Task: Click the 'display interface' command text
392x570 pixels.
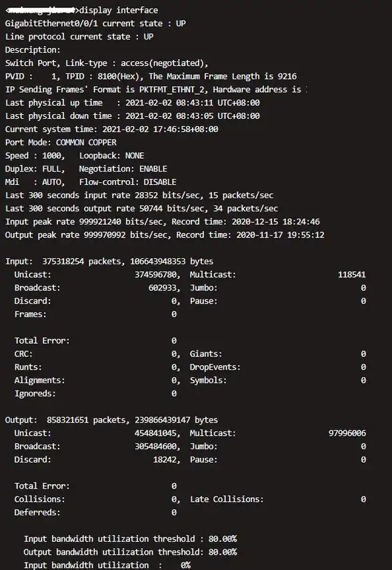Action: tap(119, 10)
